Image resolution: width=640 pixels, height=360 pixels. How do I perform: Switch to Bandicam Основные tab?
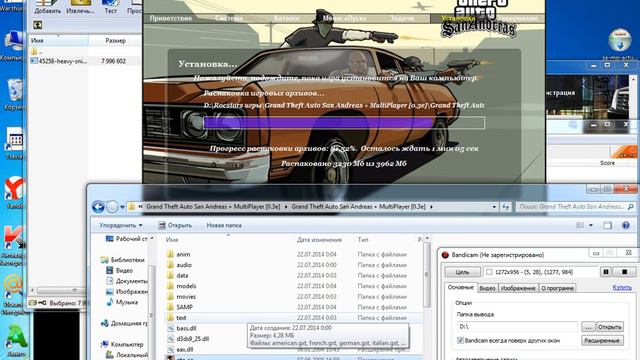(460, 288)
